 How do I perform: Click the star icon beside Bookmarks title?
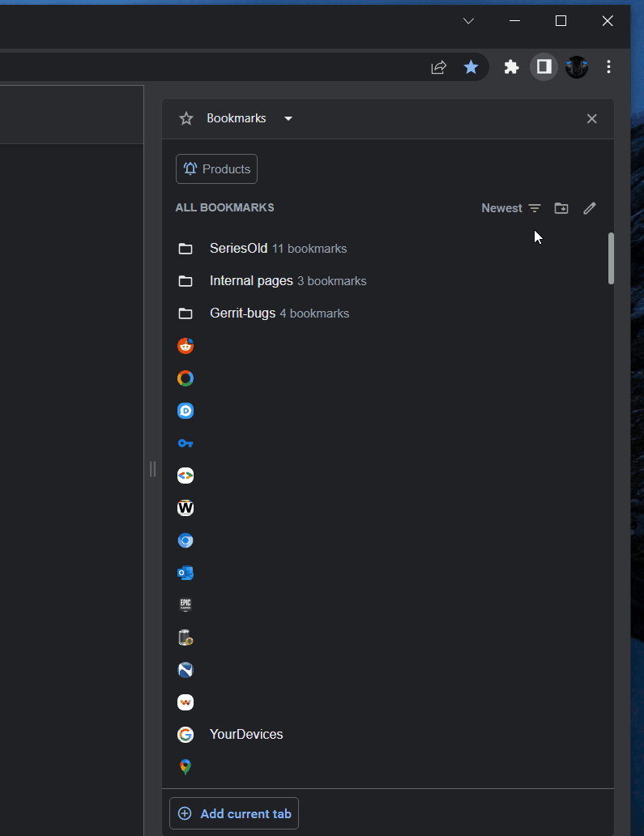point(186,118)
